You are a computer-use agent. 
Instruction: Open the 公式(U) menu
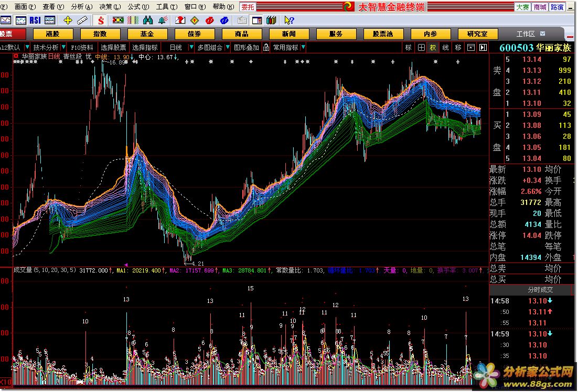pyautogui.click(x=138, y=7)
